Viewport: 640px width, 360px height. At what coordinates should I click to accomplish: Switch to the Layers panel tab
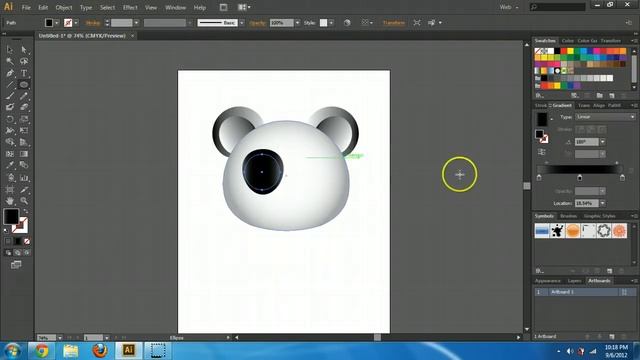click(574, 281)
